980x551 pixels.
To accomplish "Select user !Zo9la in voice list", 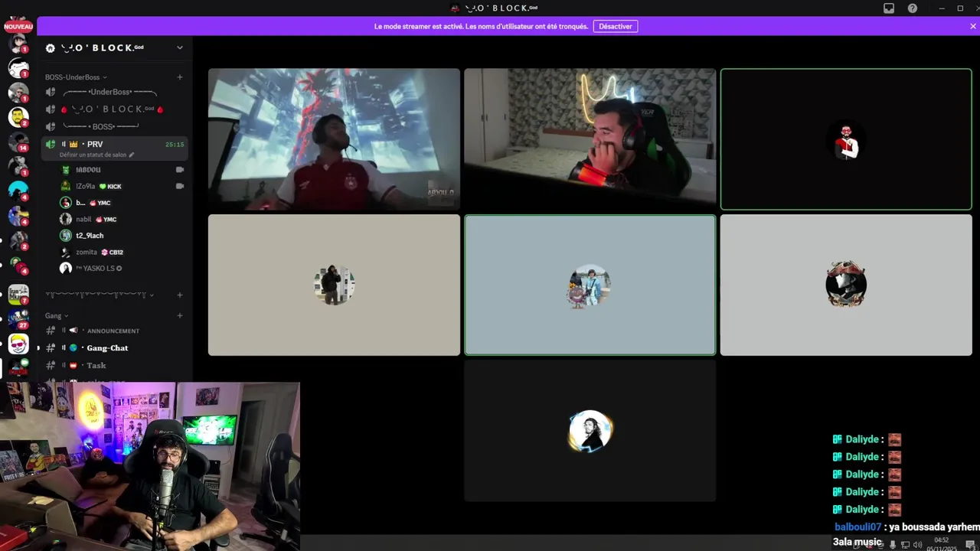I will [x=122, y=186].
